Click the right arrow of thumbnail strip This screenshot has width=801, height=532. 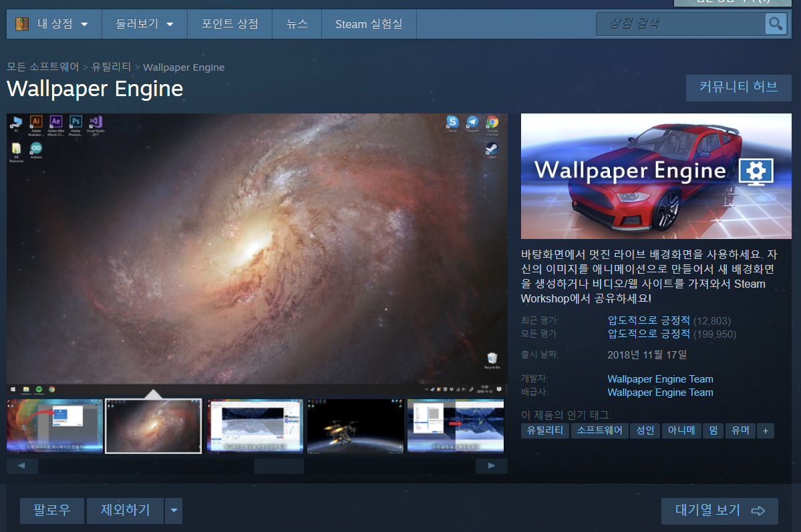[x=492, y=466]
